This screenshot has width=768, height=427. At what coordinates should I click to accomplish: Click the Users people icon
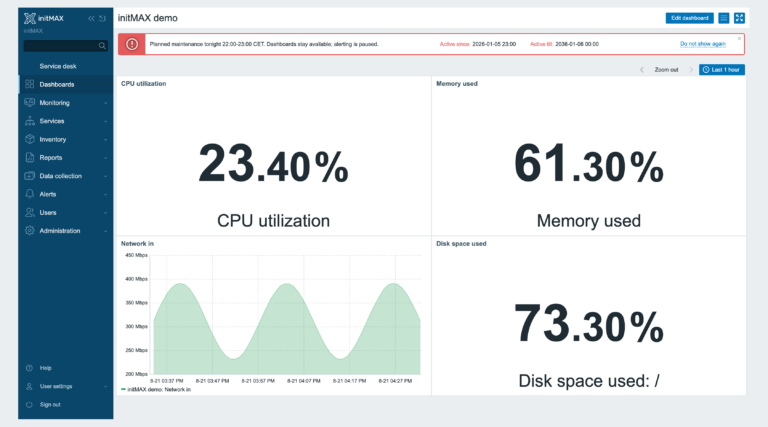[30, 212]
